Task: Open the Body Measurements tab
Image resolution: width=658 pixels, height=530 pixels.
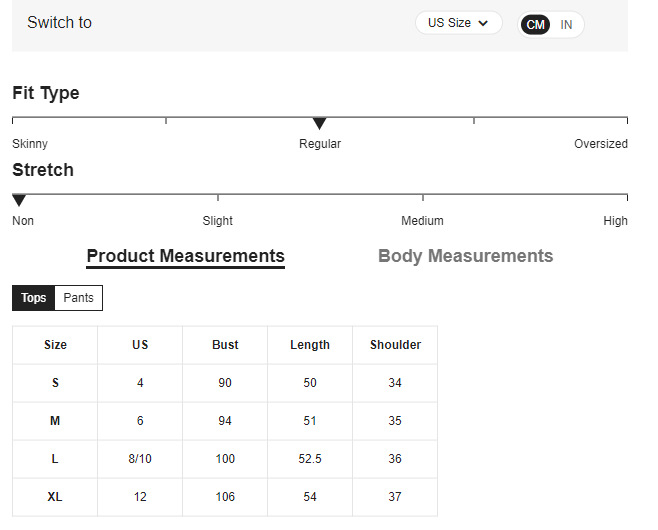Action: click(465, 256)
